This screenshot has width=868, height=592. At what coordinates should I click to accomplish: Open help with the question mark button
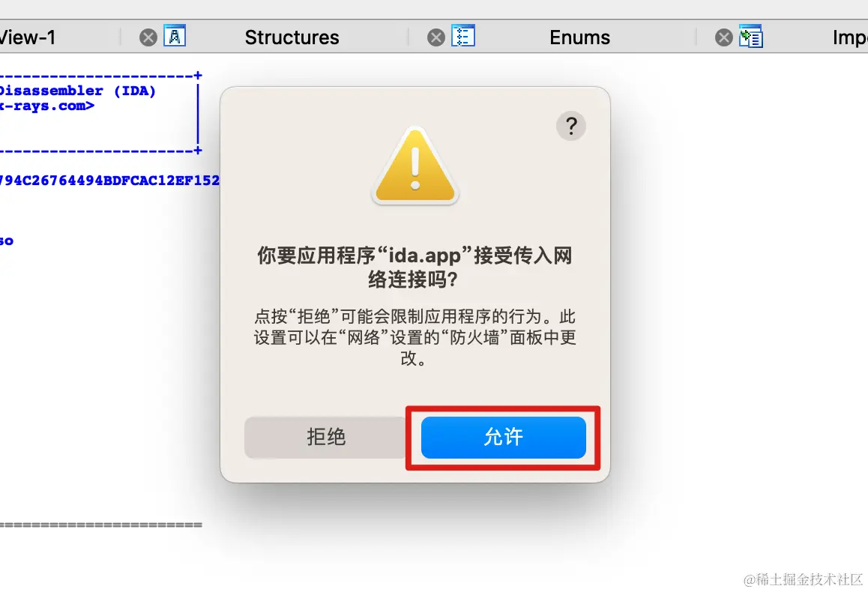(x=570, y=126)
